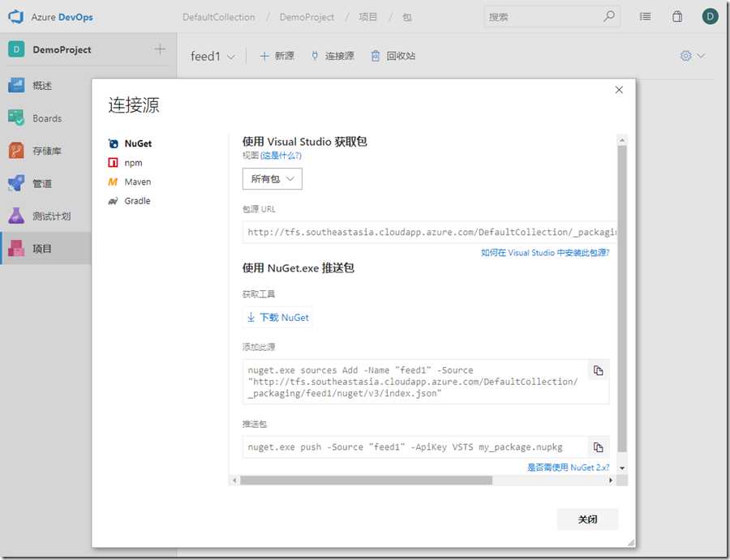Close the 连接源 dialog with X
730x560 pixels.
point(619,90)
